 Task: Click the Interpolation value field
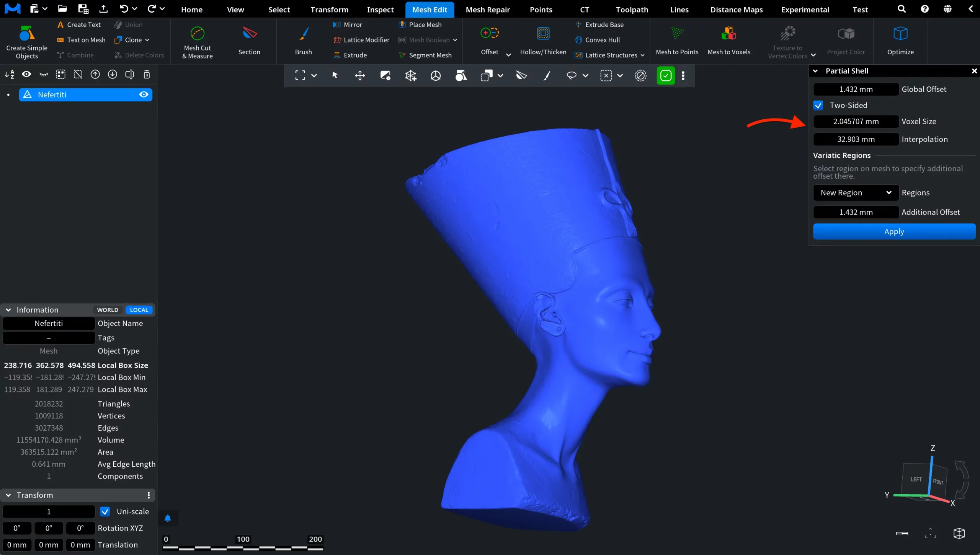click(x=856, y=139)
